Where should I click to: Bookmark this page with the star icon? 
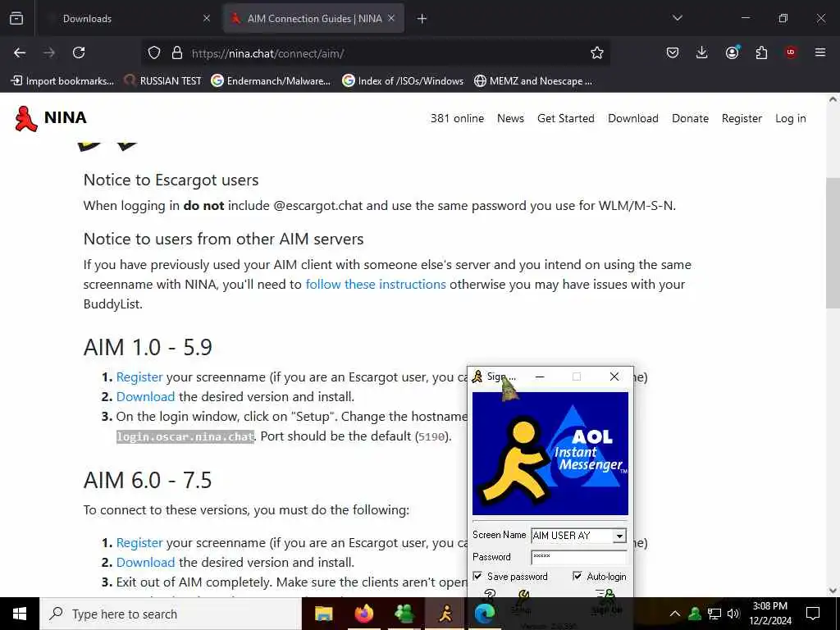coord(597,52)
